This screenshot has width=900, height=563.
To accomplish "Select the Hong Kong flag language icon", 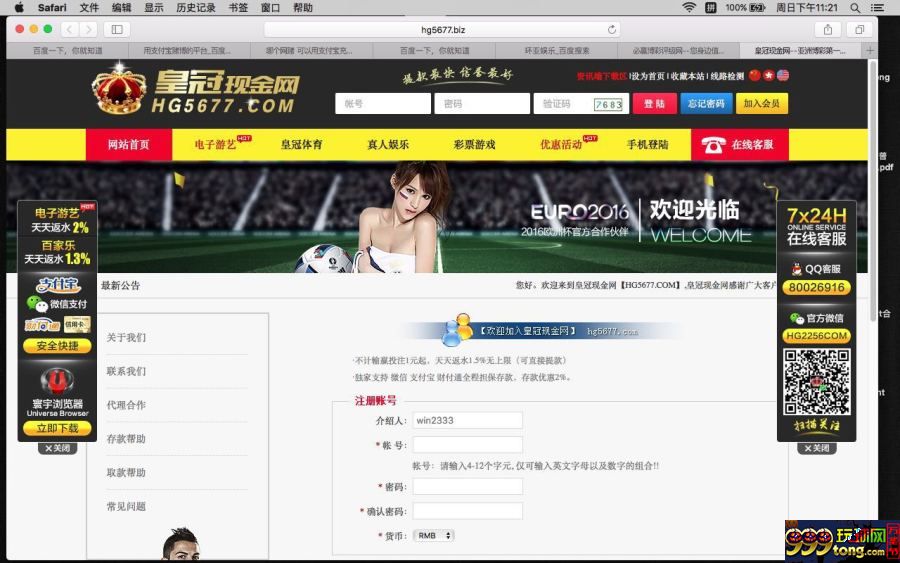I will point(769,75).
